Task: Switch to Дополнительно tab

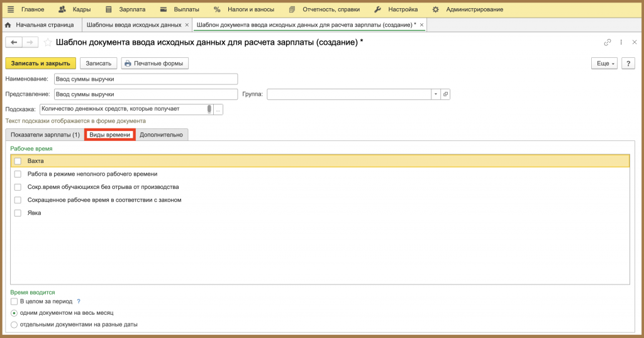Action: [162, 135]
